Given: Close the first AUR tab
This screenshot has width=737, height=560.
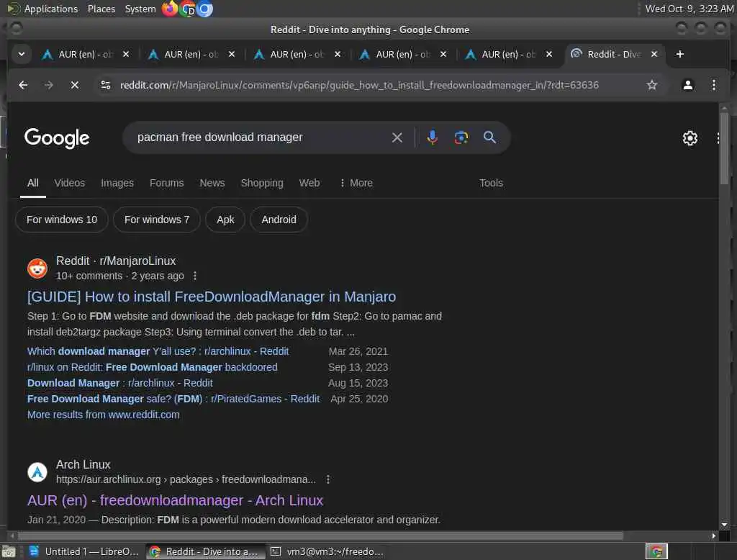Looking at the screenshot, I should coord(125,54).
